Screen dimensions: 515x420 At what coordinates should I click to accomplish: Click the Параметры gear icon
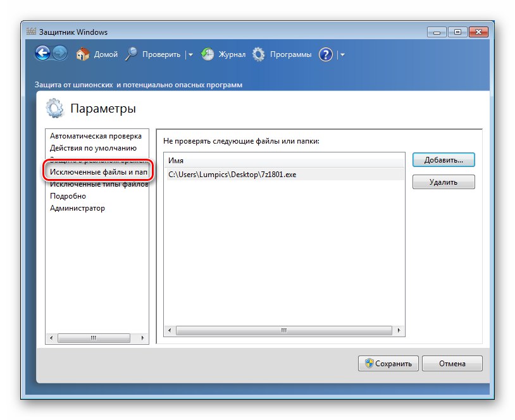(54, 108)
